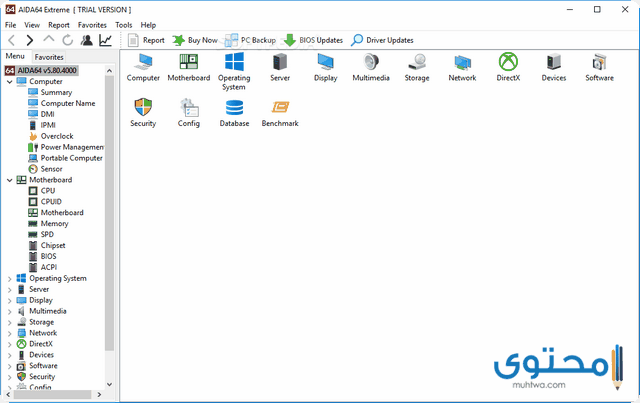Click sidebar horizontal scrollbar right arrow

click(x=99, y=395)
